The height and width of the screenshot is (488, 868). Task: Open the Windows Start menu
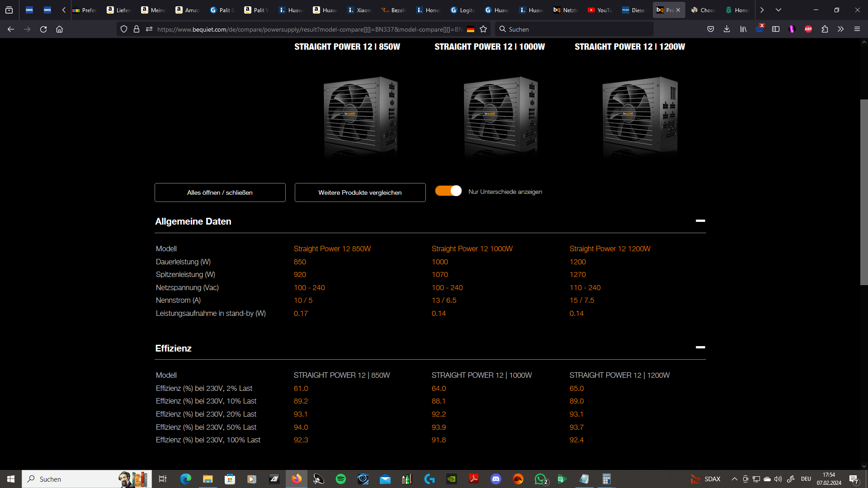pyautogui.click(x=11, y=479)
